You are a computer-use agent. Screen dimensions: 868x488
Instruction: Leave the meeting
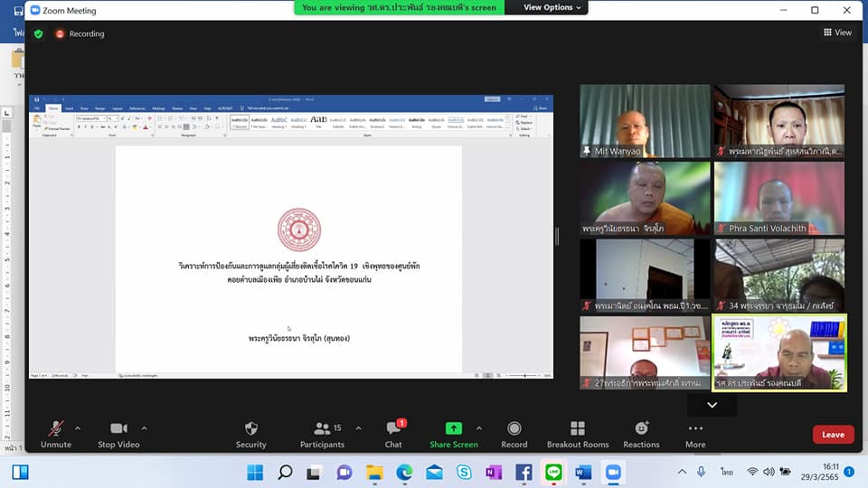click(x=833, y=435)
